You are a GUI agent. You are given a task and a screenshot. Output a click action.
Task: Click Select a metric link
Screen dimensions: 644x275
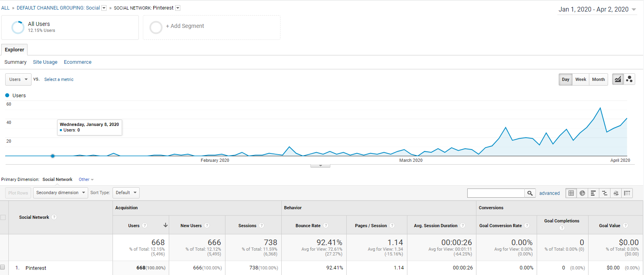click(x=59, y=79)
